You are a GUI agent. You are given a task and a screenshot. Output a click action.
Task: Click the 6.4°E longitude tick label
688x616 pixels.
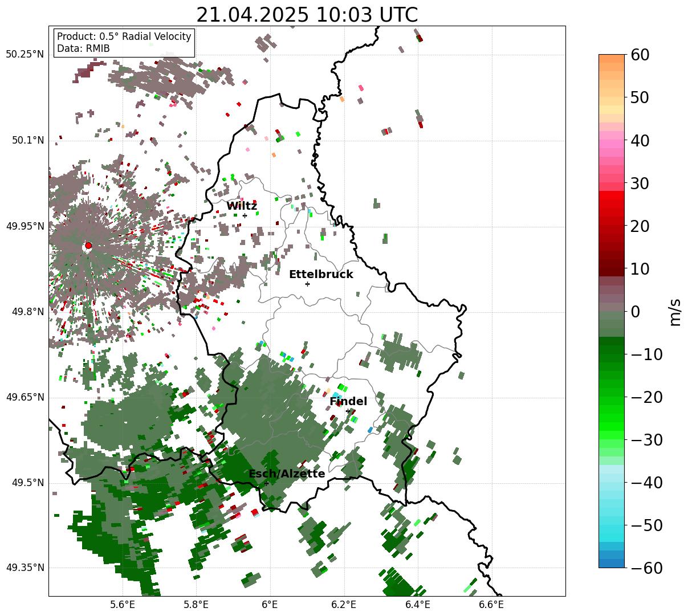(418, 605)
